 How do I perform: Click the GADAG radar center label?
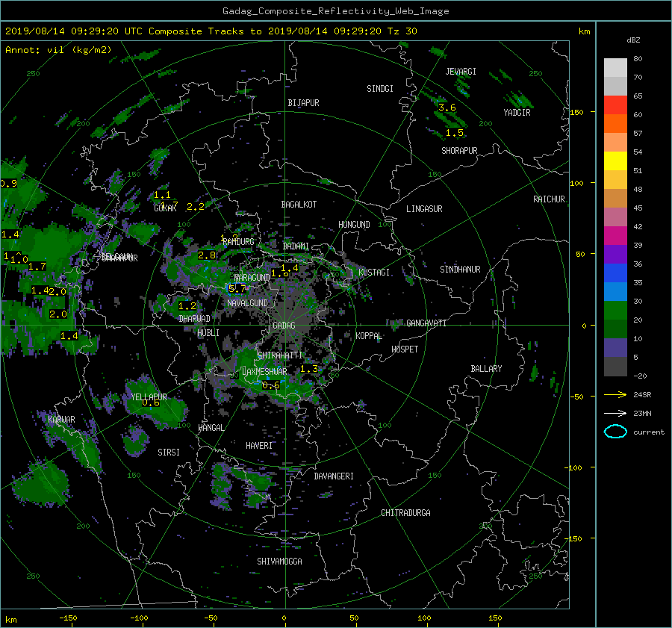click(284, 326)
